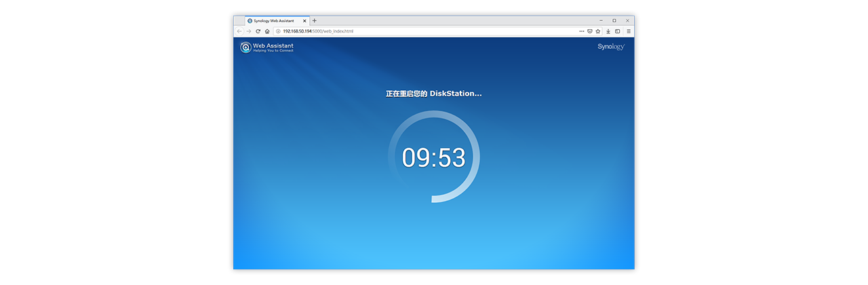Close the Synology Web Assistant tab
The width and height of the screenshot is (868, 285).
tap(304, 21)
